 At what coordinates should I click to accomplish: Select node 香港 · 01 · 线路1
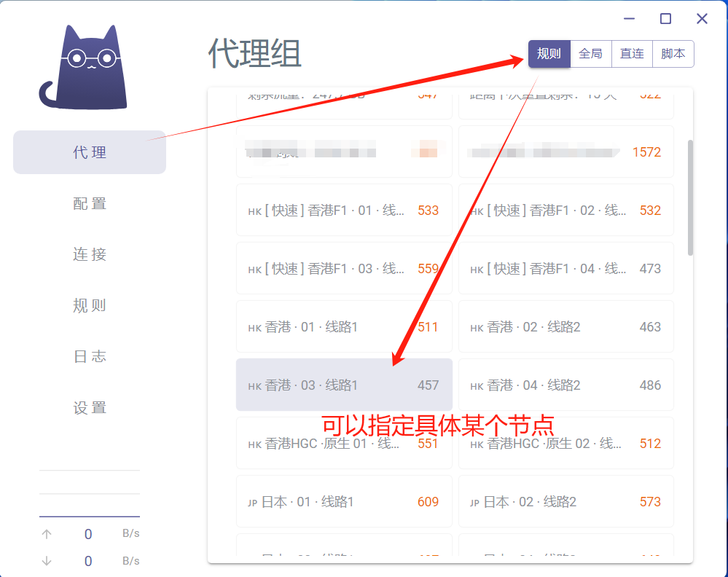pos(344,327)
